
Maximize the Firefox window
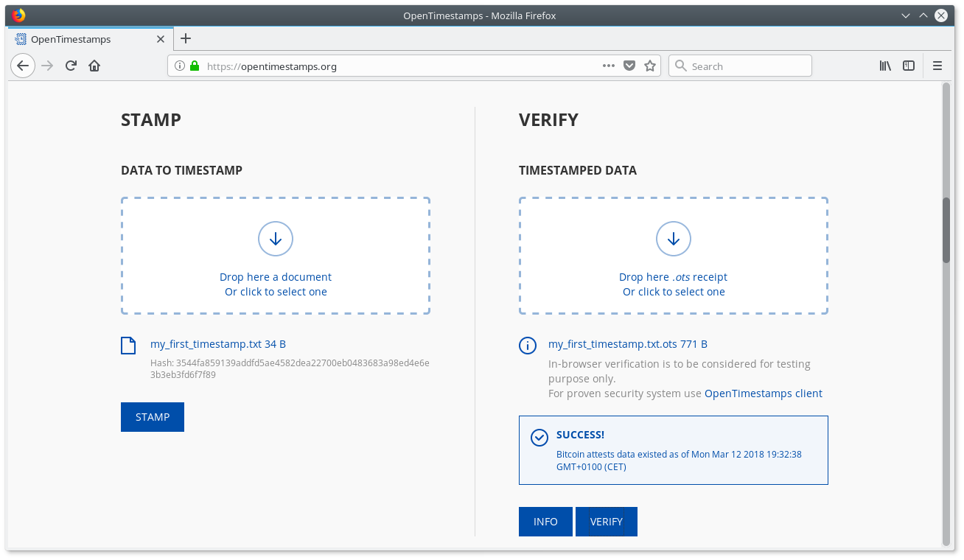(923, 15)
